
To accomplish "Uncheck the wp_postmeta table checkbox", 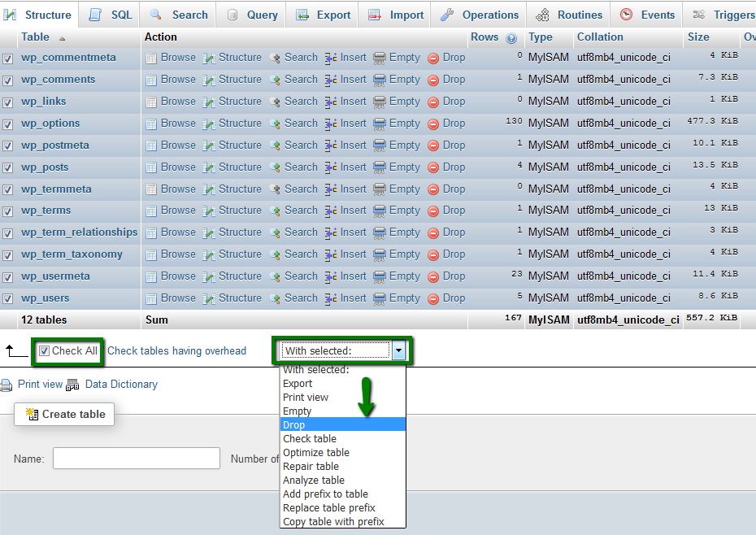I will click(7, 146).
